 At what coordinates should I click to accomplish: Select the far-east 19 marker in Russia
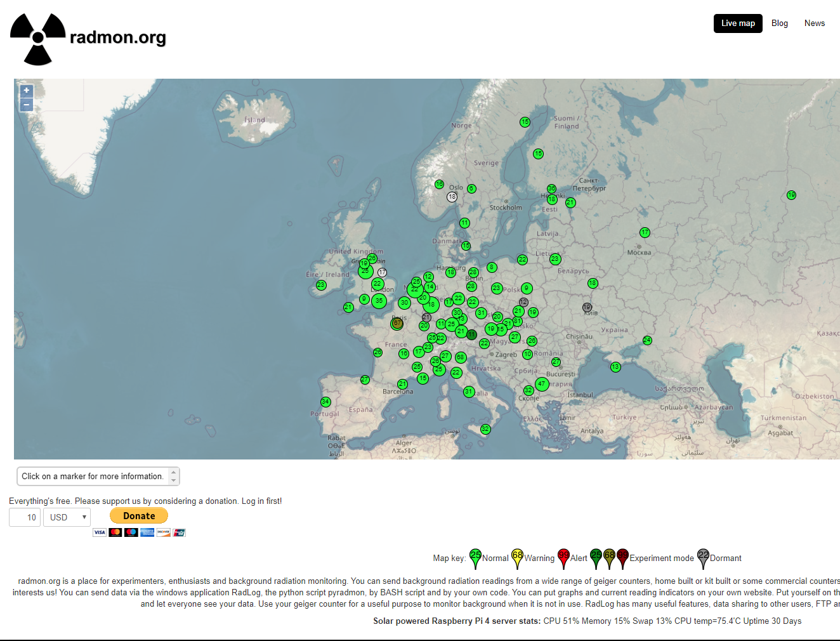791,195
